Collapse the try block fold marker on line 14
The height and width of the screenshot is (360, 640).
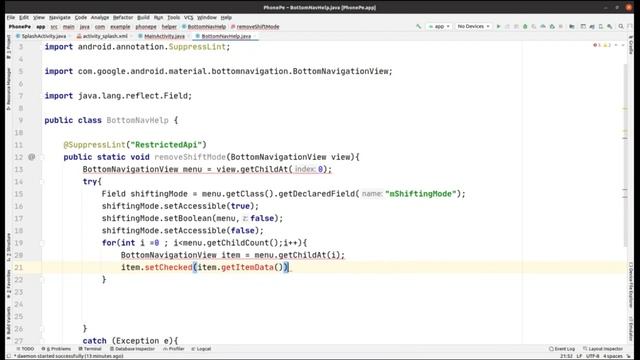point(42,182)
